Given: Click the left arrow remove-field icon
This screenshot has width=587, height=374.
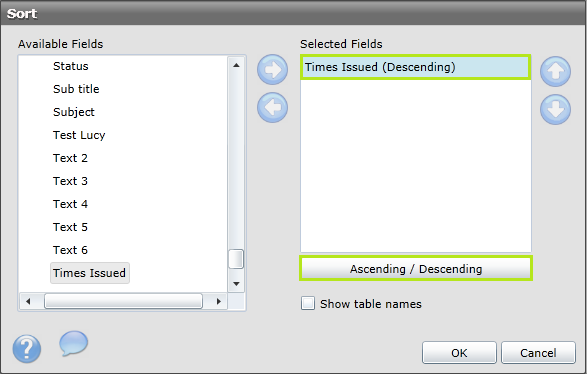Looking at the screenshot, I should [x=273, y=107].
